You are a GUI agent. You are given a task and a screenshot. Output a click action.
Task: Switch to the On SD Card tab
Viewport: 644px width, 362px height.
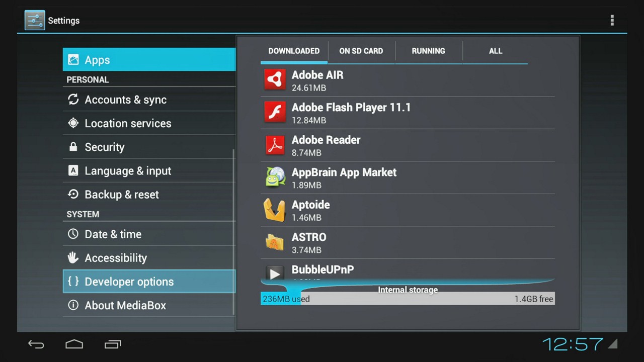click(361, 51)
